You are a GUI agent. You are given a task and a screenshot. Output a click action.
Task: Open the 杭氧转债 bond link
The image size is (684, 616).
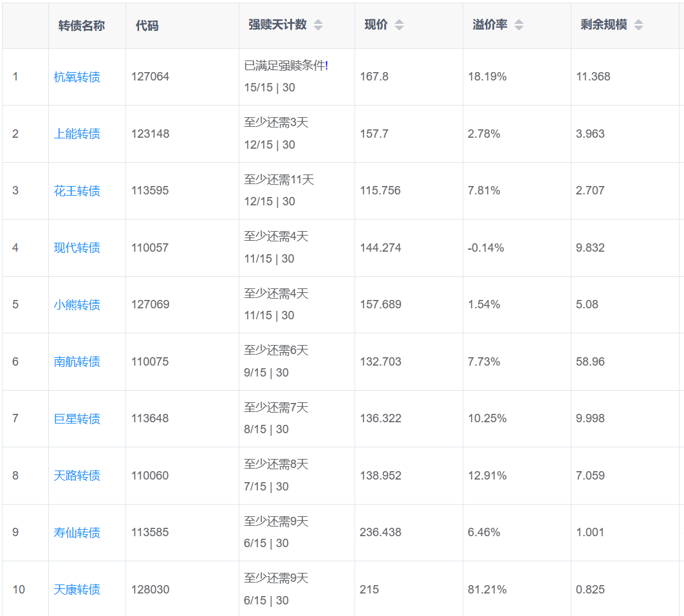[x=77, y=77]
